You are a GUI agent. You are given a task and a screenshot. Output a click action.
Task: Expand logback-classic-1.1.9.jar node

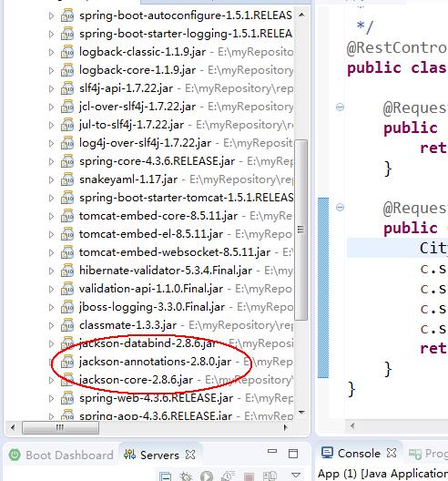[x=51, y=52]
